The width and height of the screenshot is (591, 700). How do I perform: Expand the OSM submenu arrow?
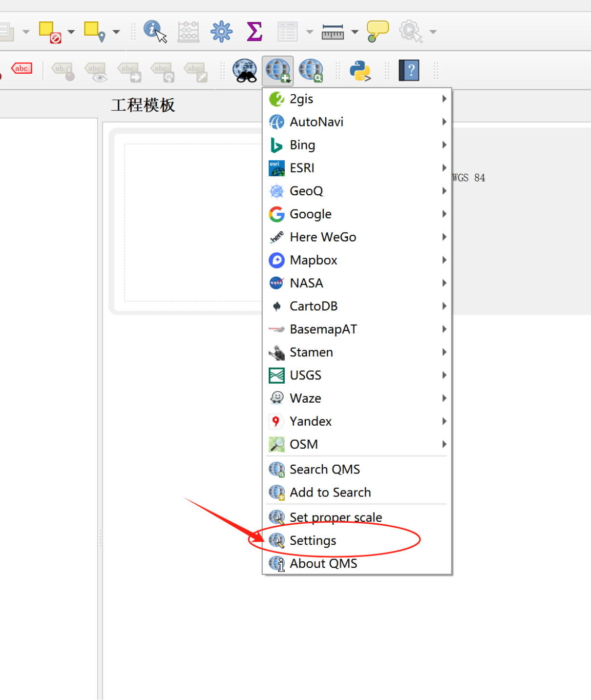(444, 444)
